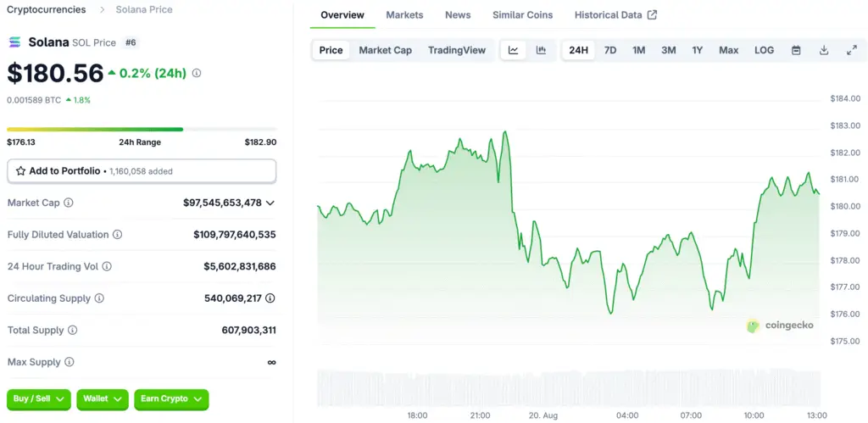Open the Buy / Sell dropdown
Viewport: 868px width, 423px height.
[x=39, y=399]
